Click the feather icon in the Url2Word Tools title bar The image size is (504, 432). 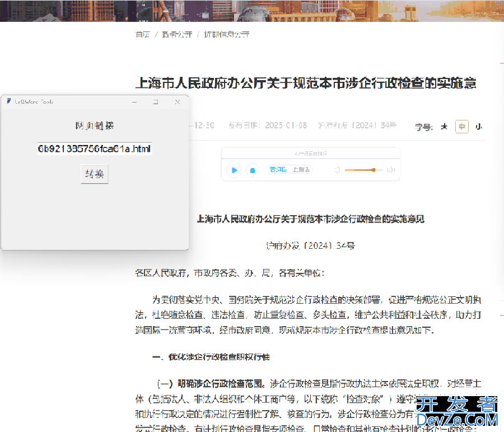9,101
